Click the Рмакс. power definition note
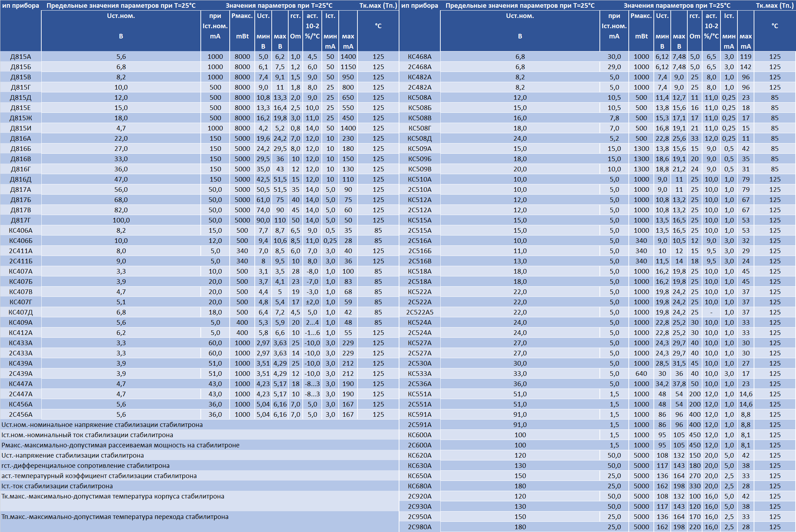796x532 pixels. point(120,445)
